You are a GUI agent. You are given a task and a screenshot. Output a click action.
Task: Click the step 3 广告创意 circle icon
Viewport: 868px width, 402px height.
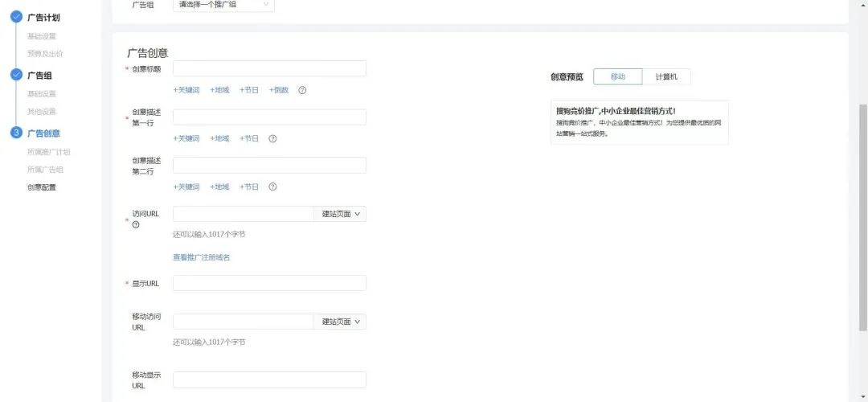click(16, 133)
